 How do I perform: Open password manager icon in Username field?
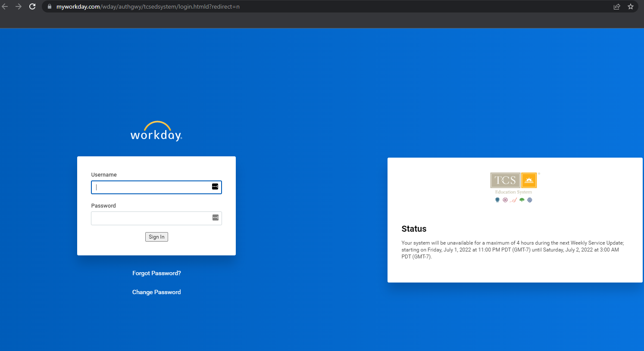pyautogui.click(x=215, y=186)
